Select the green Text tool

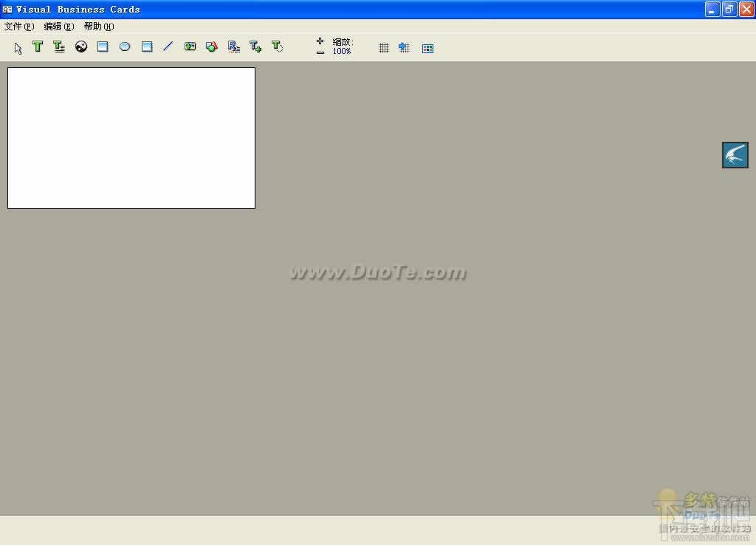tap(38, 47)
